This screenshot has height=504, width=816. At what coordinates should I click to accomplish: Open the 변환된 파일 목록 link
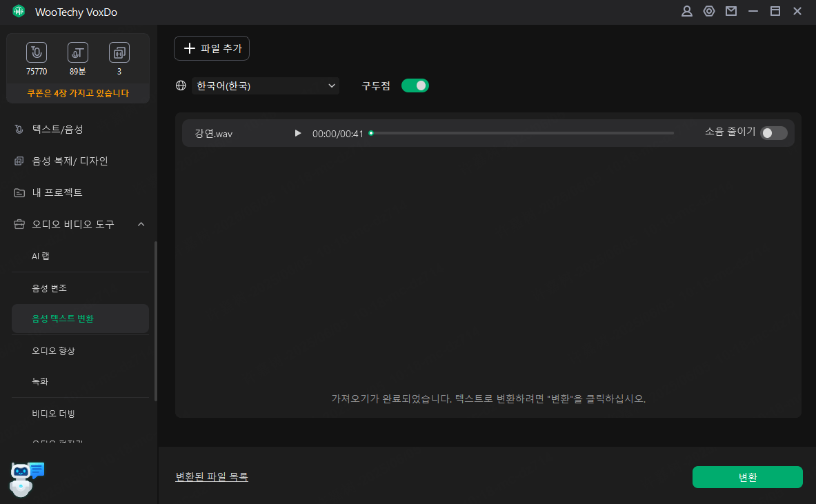(x=212, y=476)
